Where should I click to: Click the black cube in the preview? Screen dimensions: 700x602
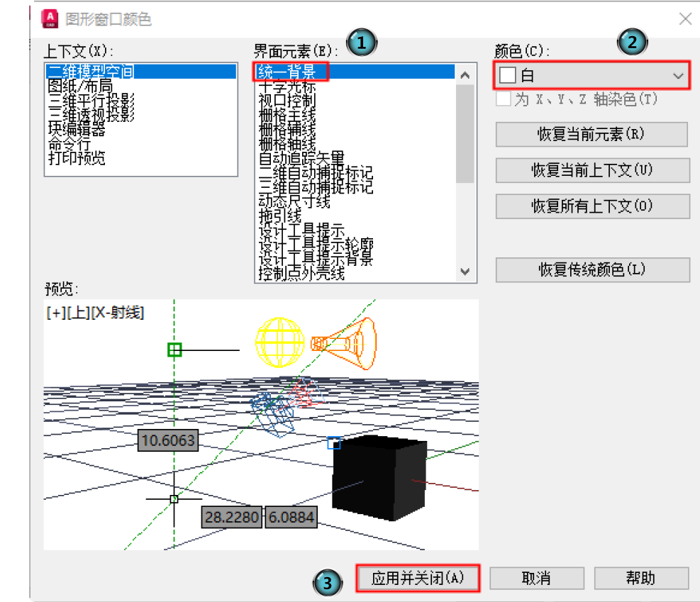380,474
